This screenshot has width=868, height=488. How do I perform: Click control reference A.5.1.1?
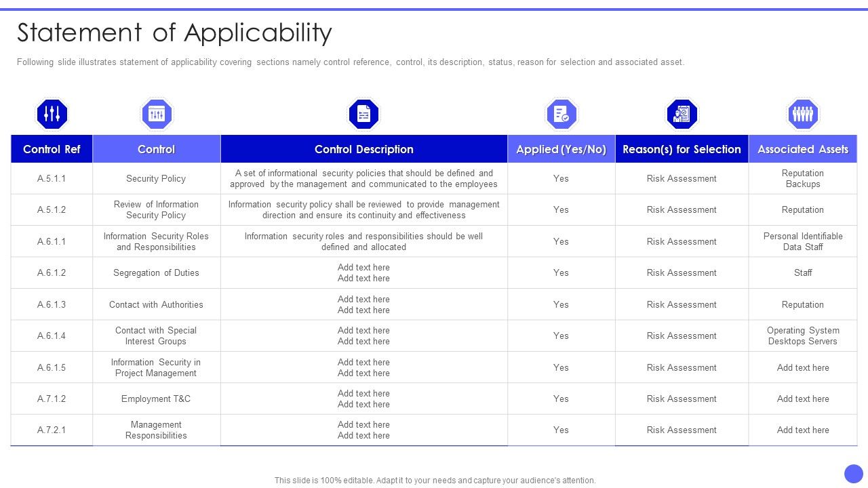click(52, 179)
